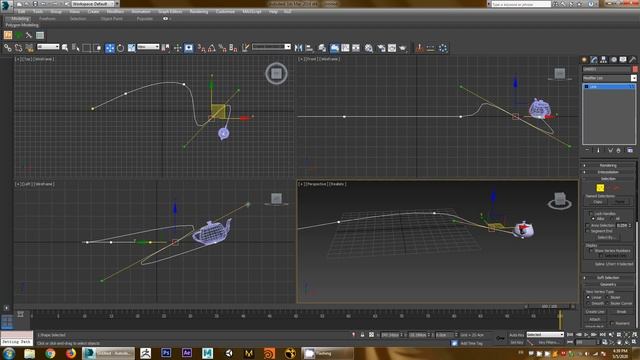
Task: Click the Create Line button
Action: pyautogui.click(x=595, y=312)
